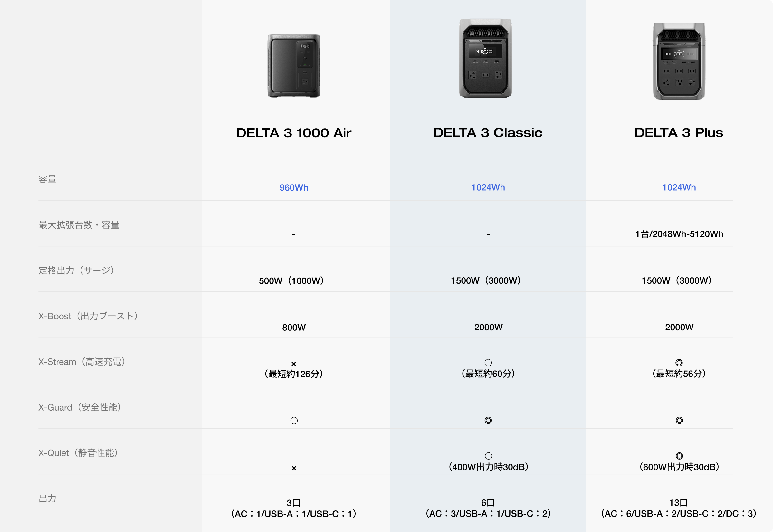This screenshot has width=773, height=532.
Task: Click the 最大拡張台数・容量 row label
Action: point(79,225)
